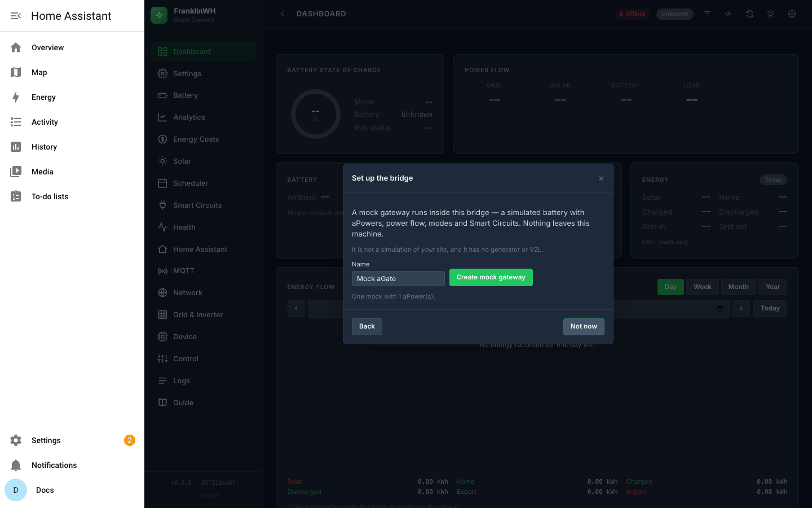Go to the Solar page
This screenshot has width=812, height=508.
click(204, 161)
